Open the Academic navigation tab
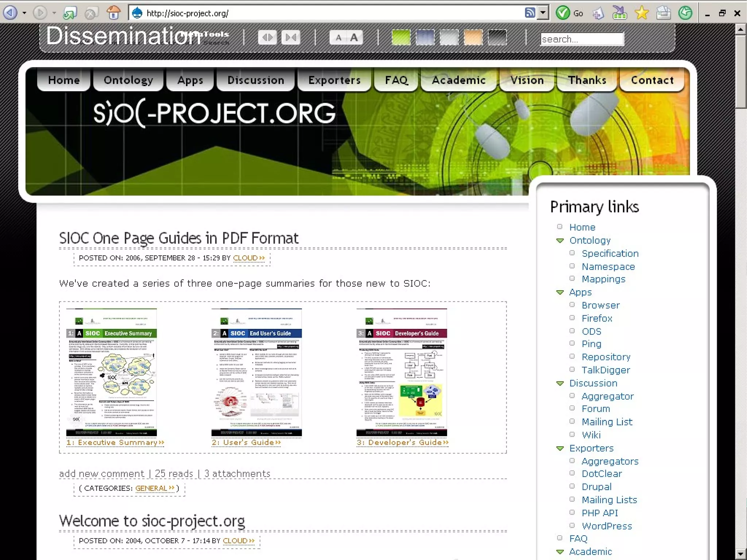Viewport: 747px width, 560px height. tap(458, 80)
